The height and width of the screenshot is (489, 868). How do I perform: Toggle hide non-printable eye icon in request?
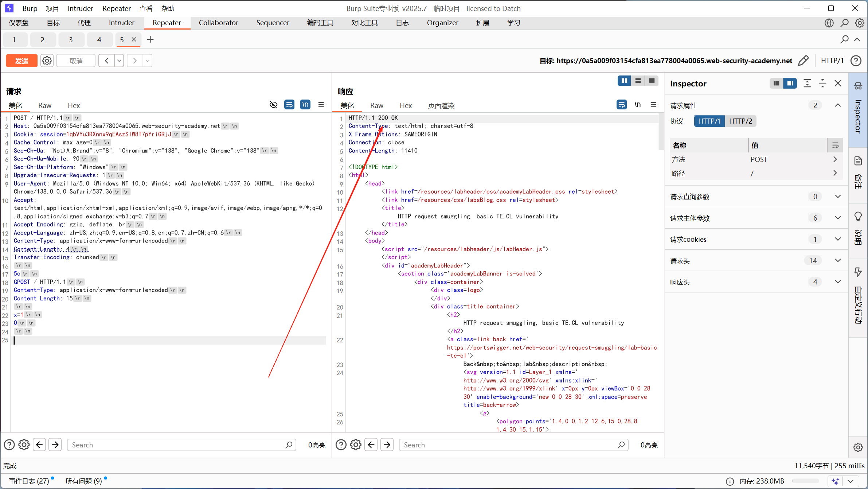click(x=273, y=105)
